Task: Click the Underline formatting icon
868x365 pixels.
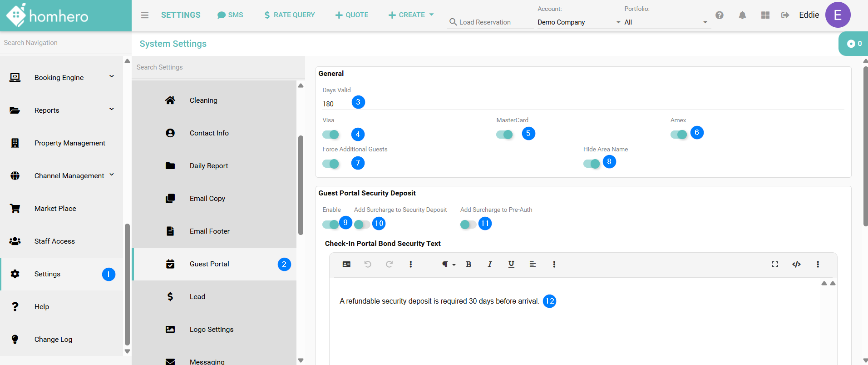Action: (x=511, y=265)
